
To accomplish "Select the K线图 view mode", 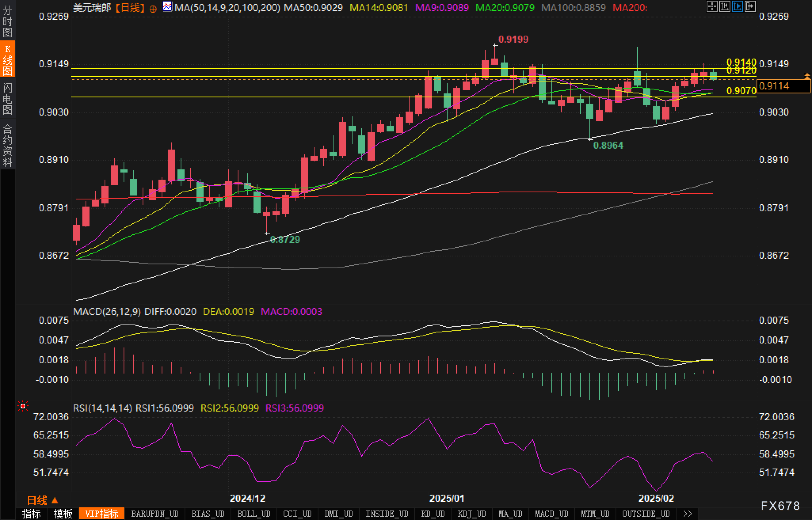I will click(x=8, y=59).
